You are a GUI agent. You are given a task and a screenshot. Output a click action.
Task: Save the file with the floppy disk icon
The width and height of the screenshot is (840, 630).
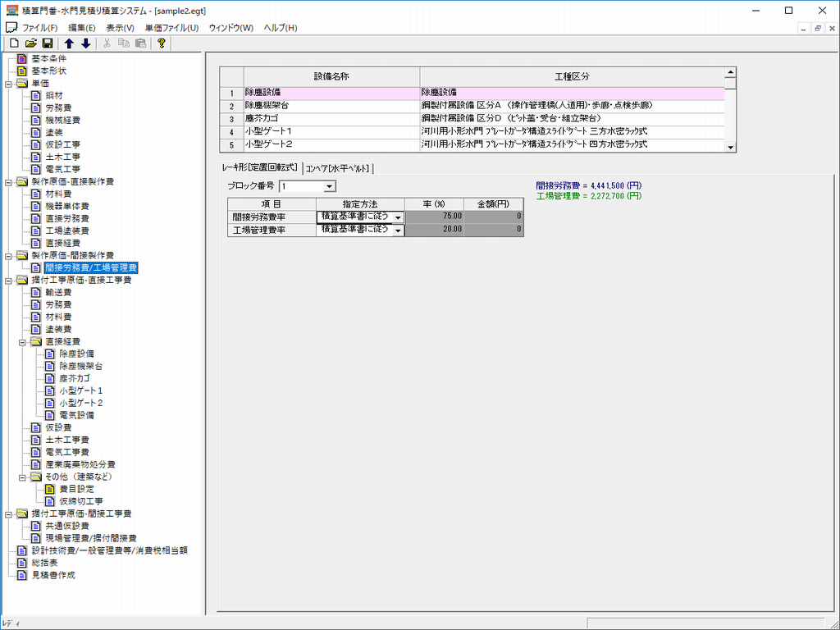48,43
